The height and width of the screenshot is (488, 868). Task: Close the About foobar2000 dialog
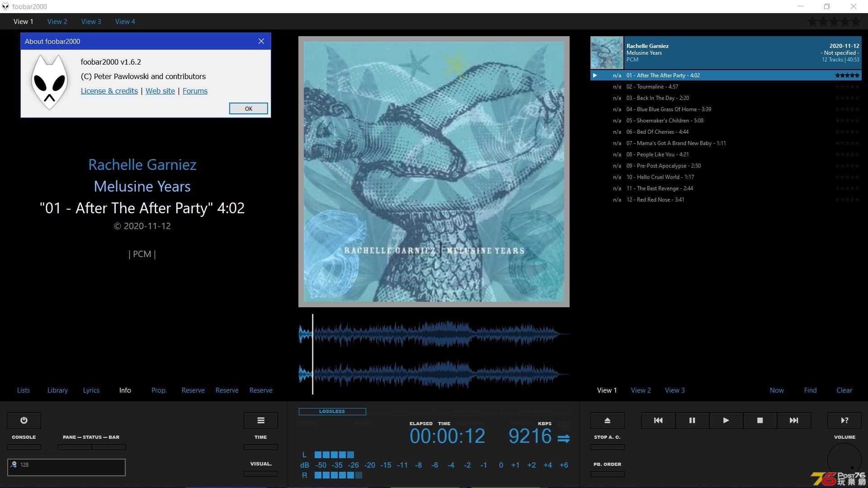pyautogui.click(x=261, y=41)
